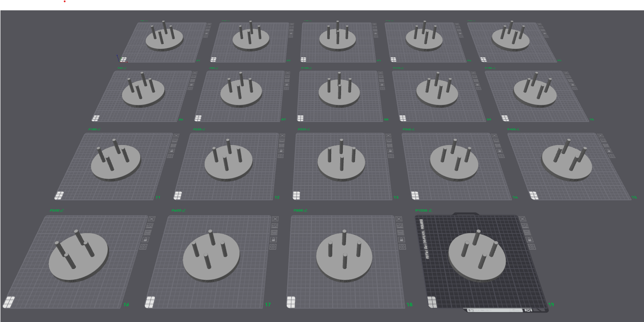
Task: Arrange objects on plate 19
Action: pos(526,233)
